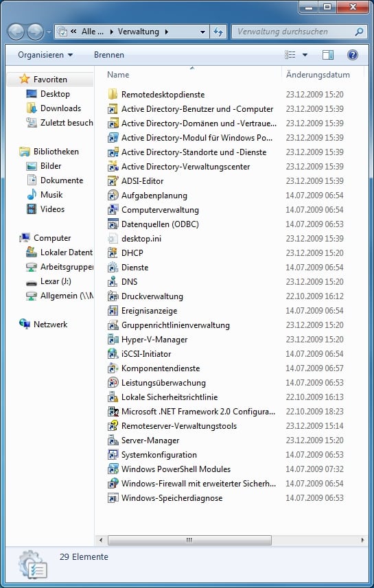Click the Druckverwaltung printer icon
Screen dimensions: 374x588
point(113,296)
